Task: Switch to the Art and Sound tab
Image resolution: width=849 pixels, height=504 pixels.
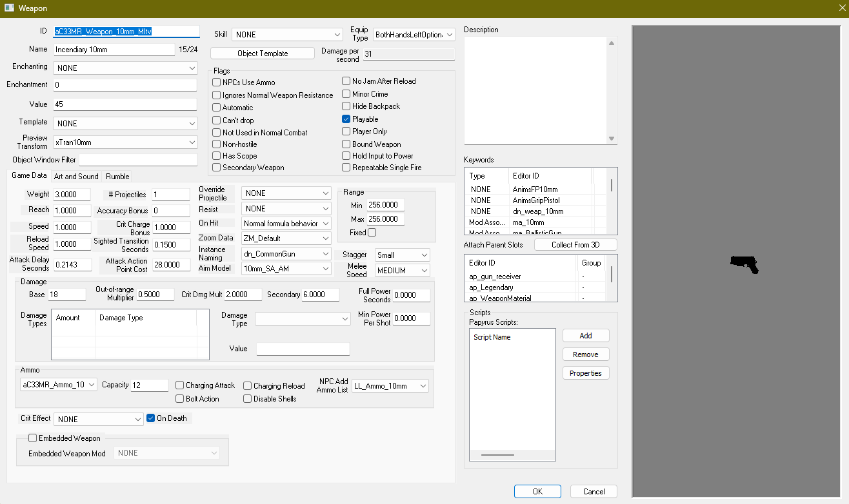Action: click(76, 177)
